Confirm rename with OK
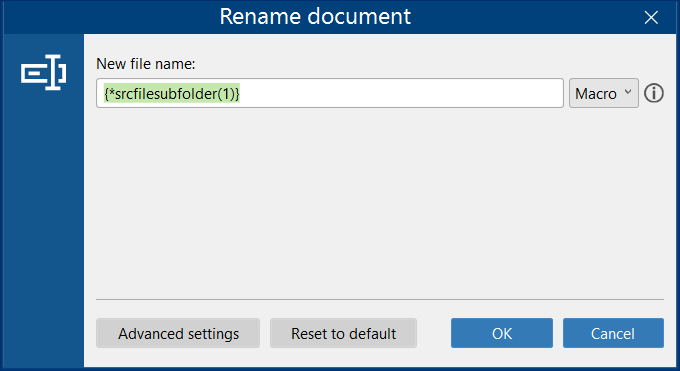The height and width of the screenshot is (371, 680). [502, 333]
